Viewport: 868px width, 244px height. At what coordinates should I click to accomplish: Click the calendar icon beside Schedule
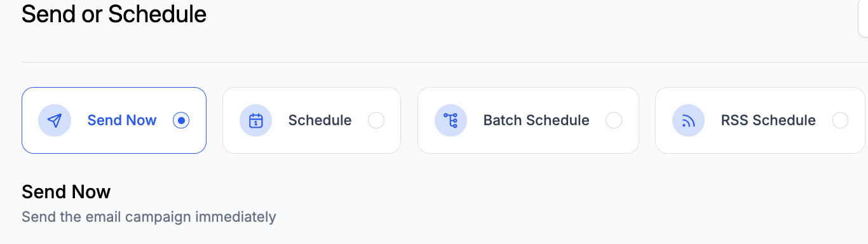[255, 121]
